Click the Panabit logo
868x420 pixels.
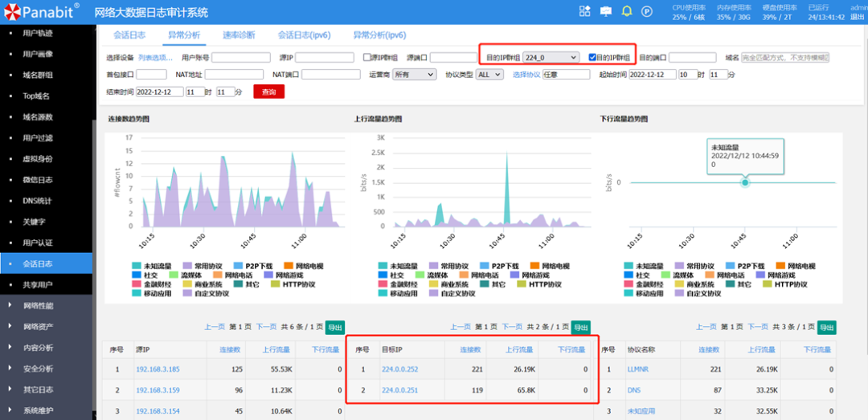click(42, 10)
